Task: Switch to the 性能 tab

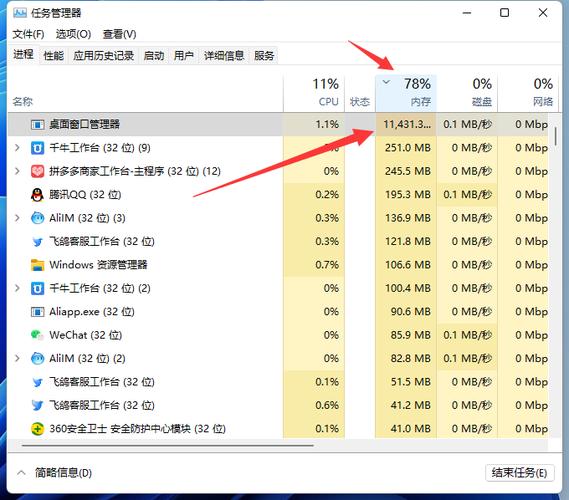Action: (53, 56)
